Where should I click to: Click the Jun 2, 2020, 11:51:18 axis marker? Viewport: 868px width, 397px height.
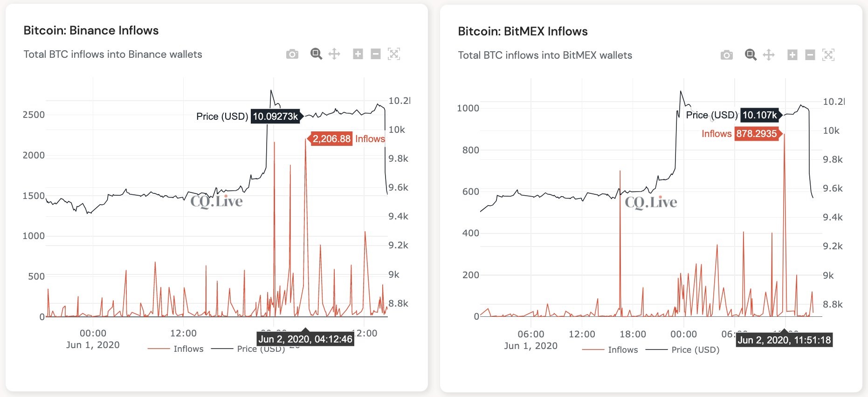tap(784, 340)
